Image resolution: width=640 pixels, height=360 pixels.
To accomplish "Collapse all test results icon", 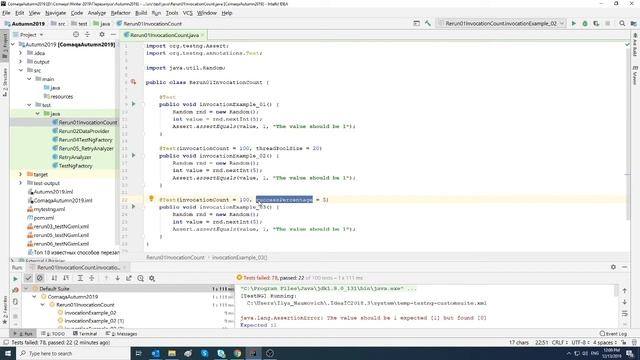I will point(92,278).
